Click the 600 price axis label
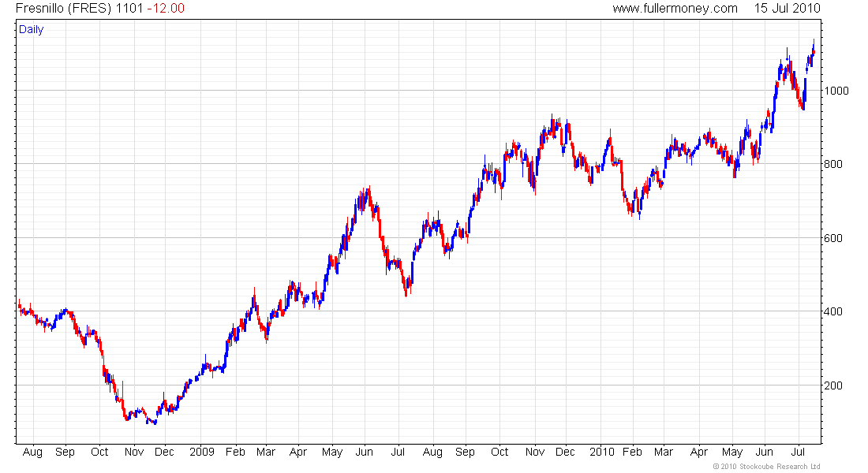The width and height of the screenshot is (868, 473). pyautogui.click(x=833, y=238)
